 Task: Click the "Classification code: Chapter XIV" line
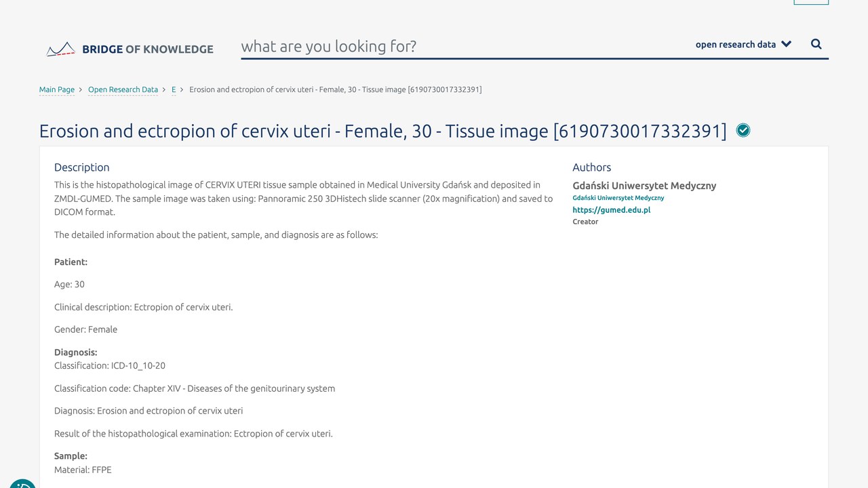click(195, 388)
